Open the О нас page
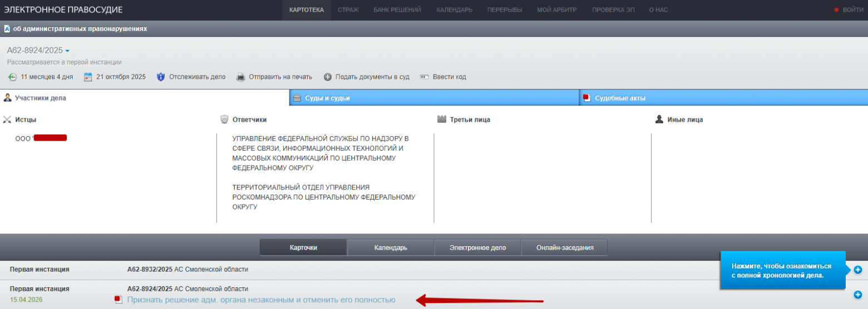 (x=658, y=10)
